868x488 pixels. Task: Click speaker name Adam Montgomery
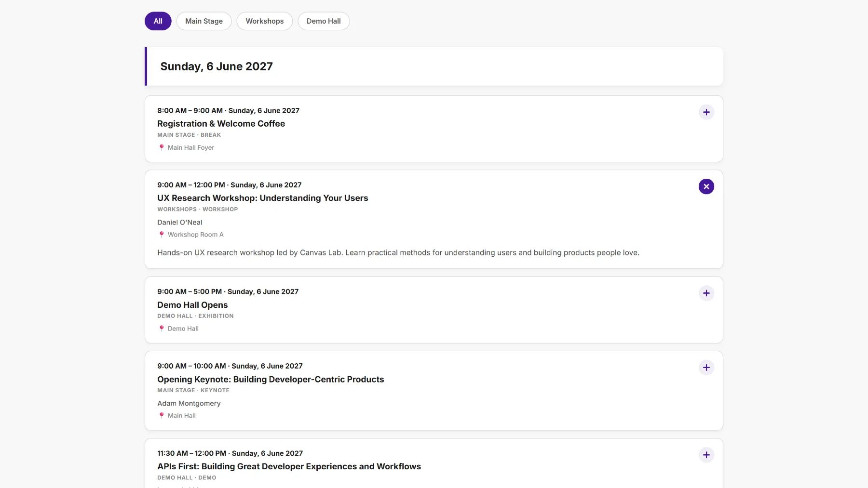pyautogui.click(x=189, y=403)
